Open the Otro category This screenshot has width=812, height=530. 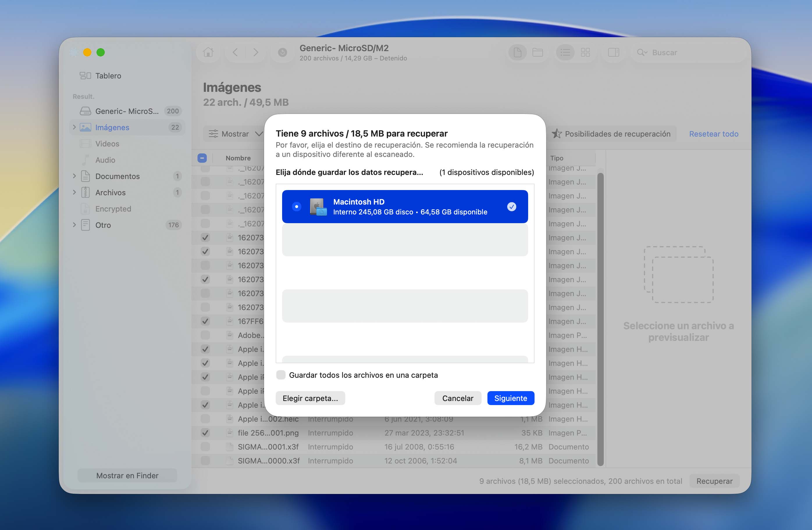tap(127, 225)
